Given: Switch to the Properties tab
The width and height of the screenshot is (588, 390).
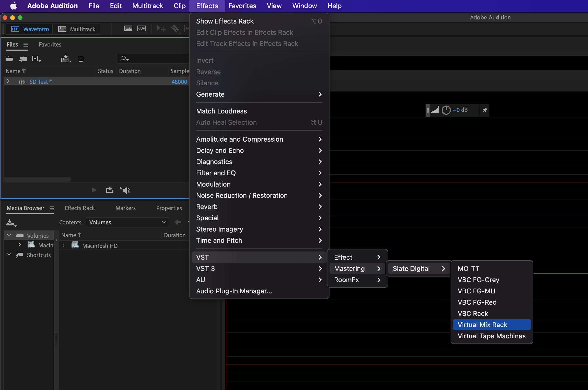Looking at the screenshot, I should pos(169,208).
